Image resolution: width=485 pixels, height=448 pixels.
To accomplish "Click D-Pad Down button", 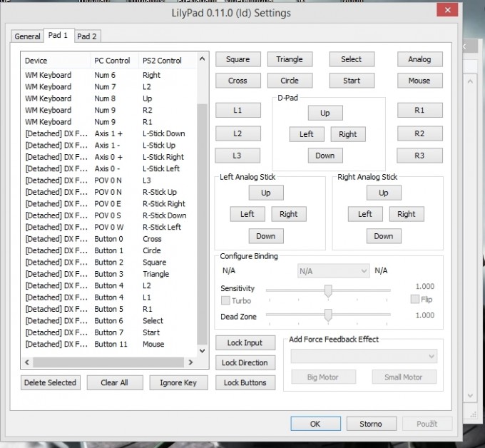I will 325,156.
